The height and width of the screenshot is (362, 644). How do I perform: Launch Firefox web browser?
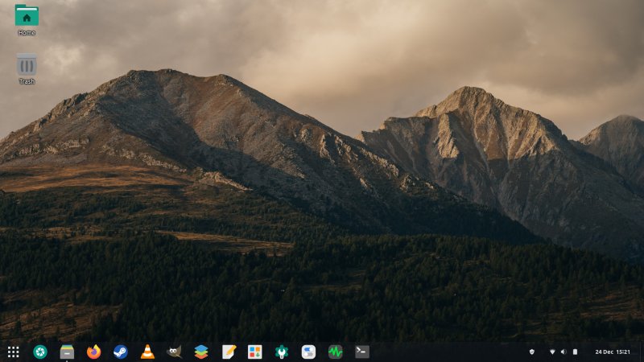pyautogui.click(x=94, y=352)
